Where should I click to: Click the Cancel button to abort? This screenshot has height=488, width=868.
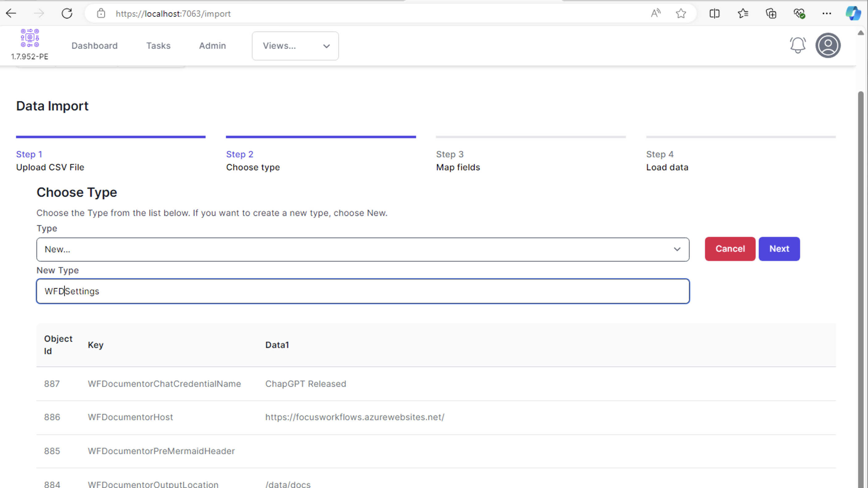[730, 248]
